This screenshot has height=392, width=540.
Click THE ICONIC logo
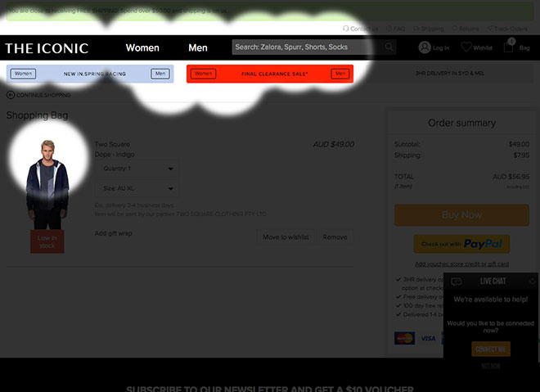pos(47,48)
